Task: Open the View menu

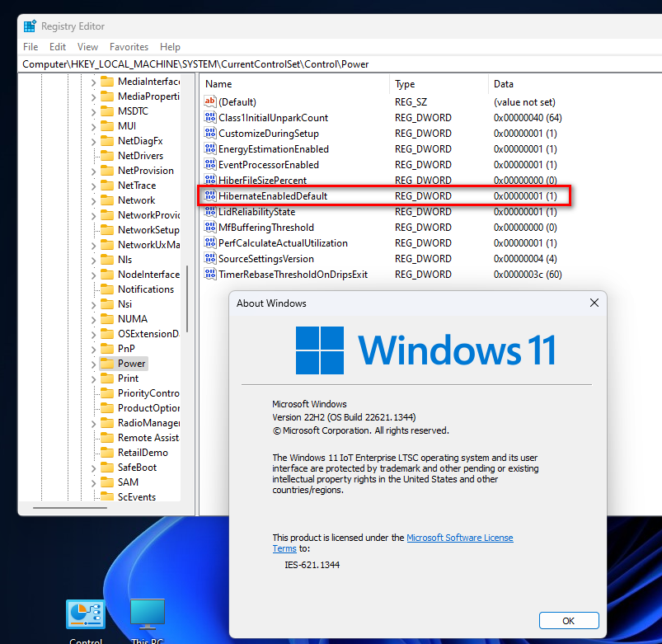Action: [87, 47]
